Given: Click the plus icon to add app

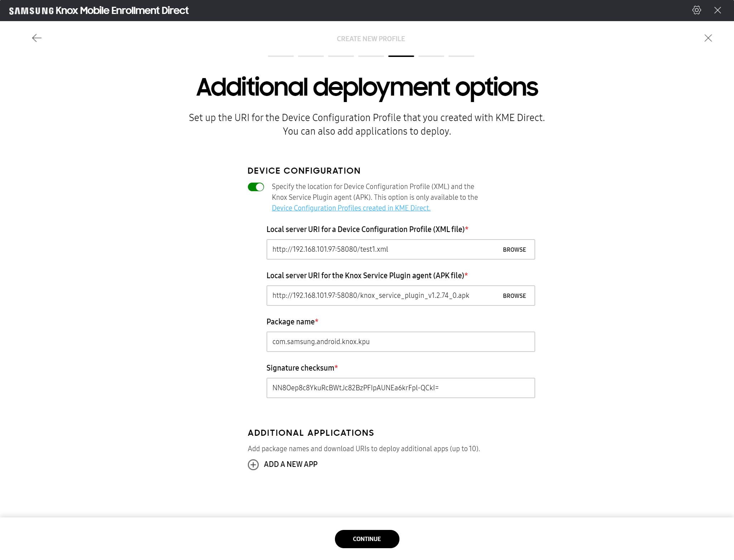Looking at the screenshot, I should pyautogui.click(x=253, y=464).
